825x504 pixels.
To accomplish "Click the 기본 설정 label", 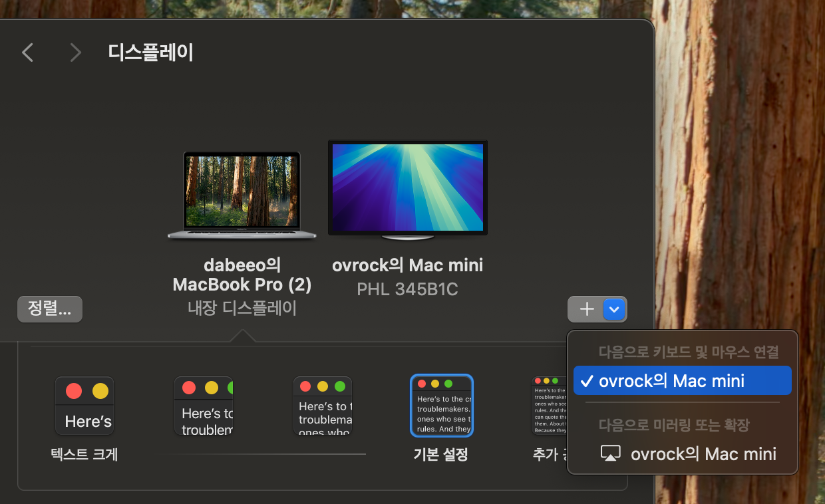I will coord(441,455).
